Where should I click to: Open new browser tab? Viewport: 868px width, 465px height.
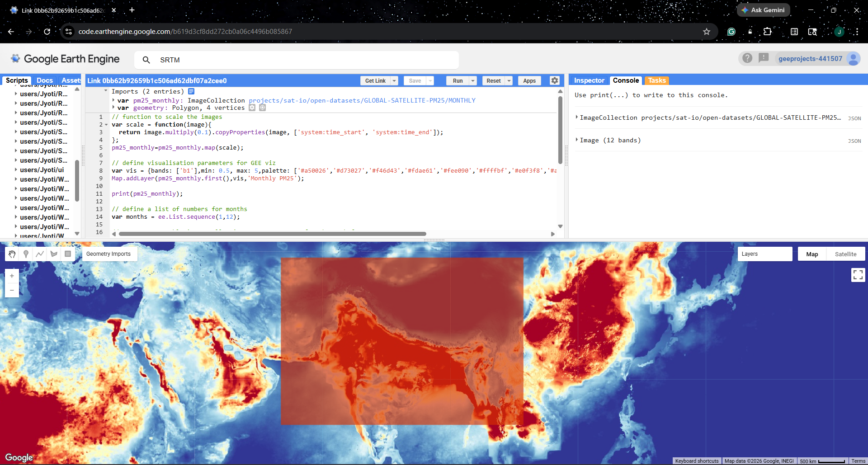point(132,10)
